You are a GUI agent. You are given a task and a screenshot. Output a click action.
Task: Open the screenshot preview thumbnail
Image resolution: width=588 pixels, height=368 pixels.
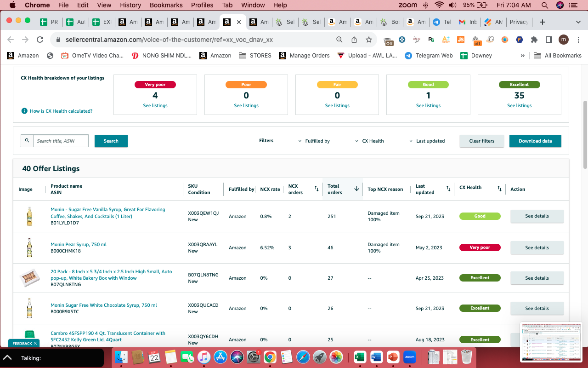(551, 342)
